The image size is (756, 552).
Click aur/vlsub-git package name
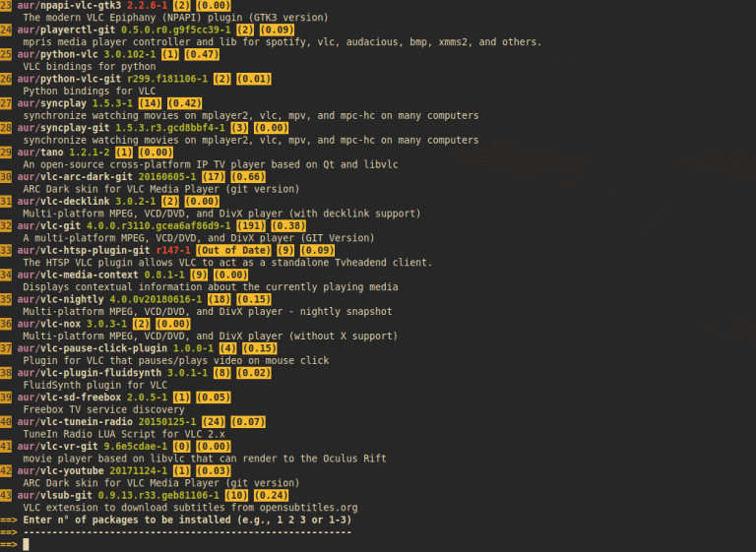[54, 496]
